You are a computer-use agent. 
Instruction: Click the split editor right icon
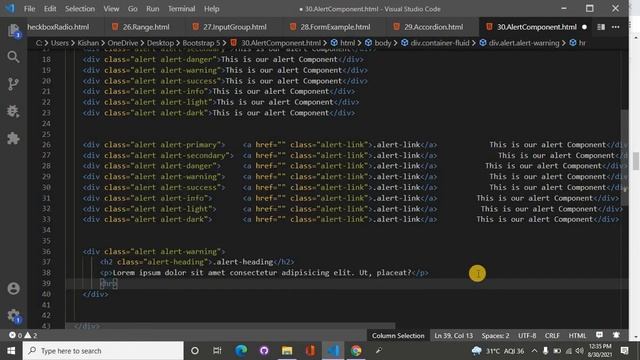click(x=601, y=27)
